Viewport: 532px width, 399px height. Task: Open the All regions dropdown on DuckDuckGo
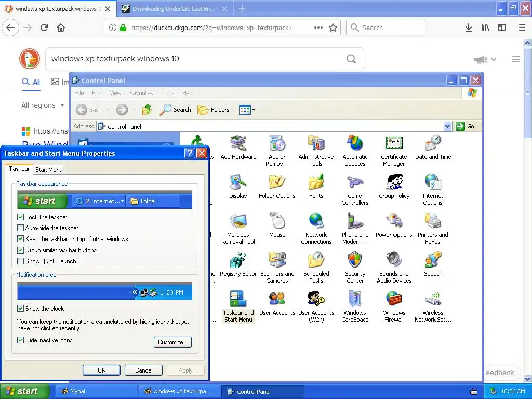click(43, 105)
